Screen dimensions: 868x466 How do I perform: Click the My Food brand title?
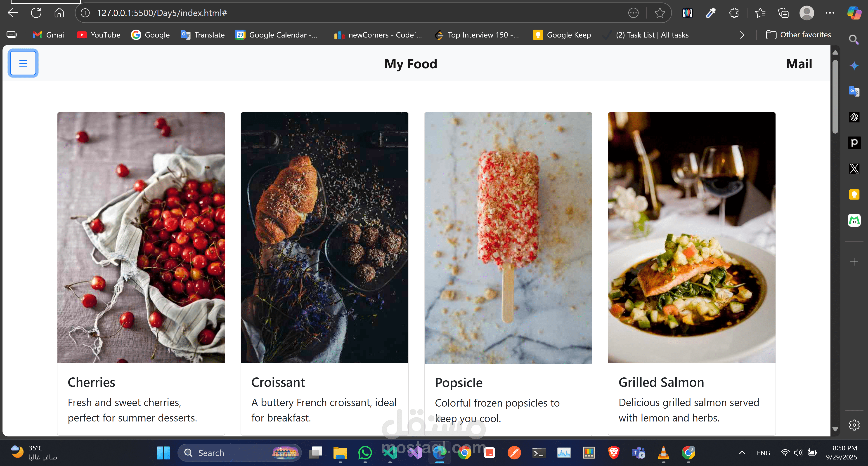click(410, 64)
